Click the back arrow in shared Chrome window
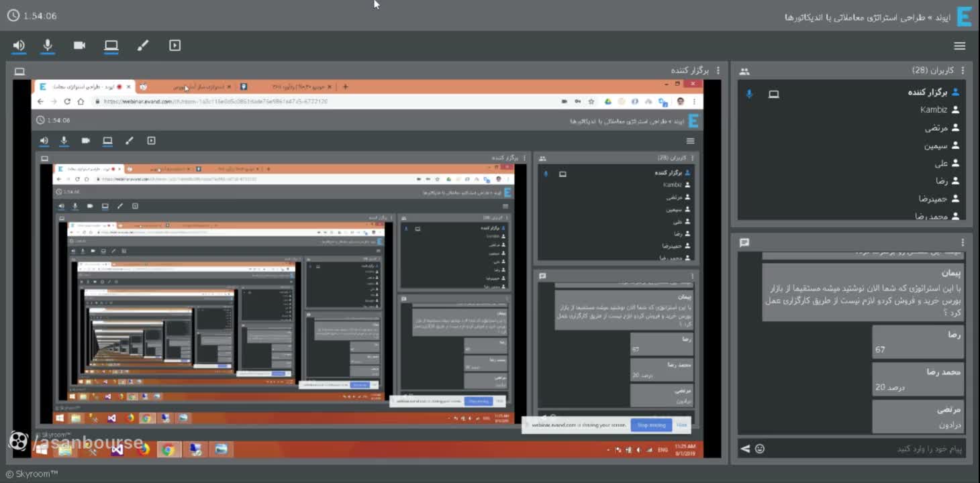The height and width of the screenshot is (483, 980). [40, 101]
